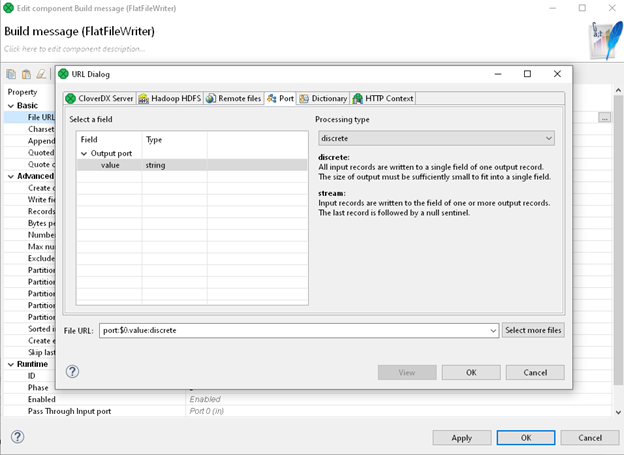Click the Hadoop HDFS tab icon
The height and width of the screenshot is (455, 624).
point(144,98)
